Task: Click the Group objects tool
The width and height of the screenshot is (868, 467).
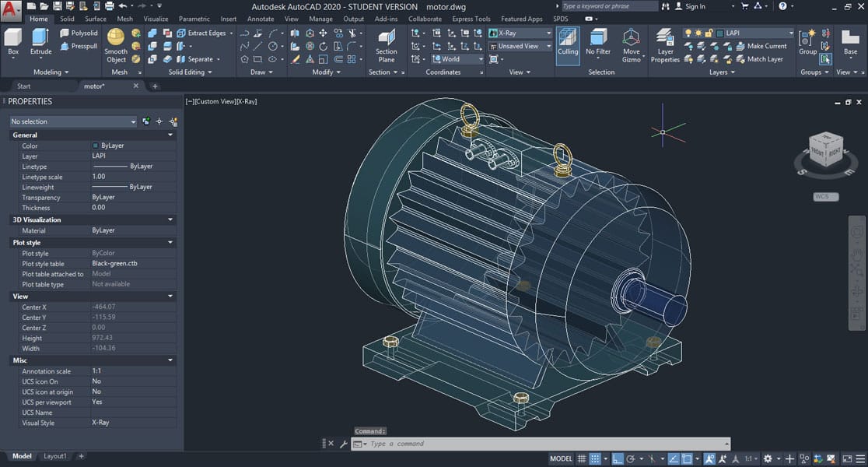Action: coord(807,43)
